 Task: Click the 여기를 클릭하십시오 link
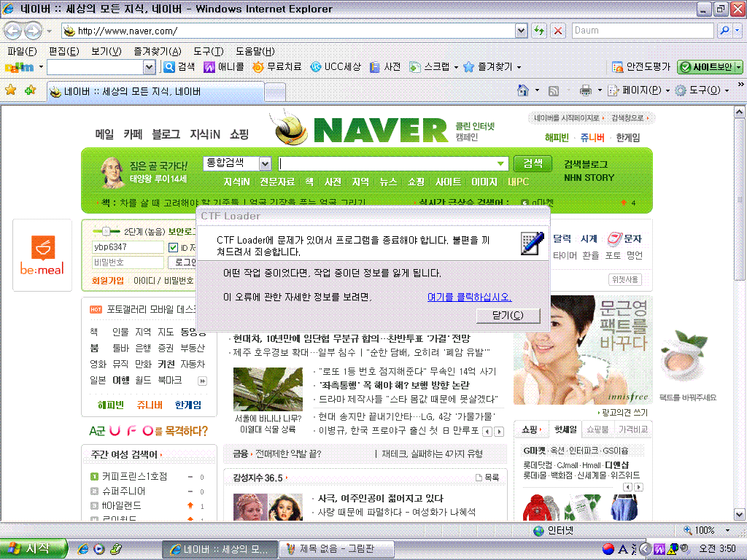469,297
